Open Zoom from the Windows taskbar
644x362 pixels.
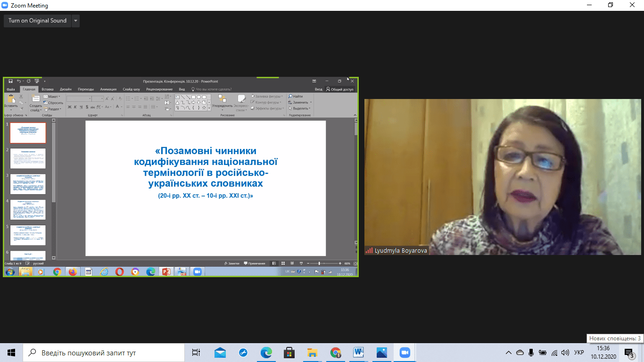[405, 353]
